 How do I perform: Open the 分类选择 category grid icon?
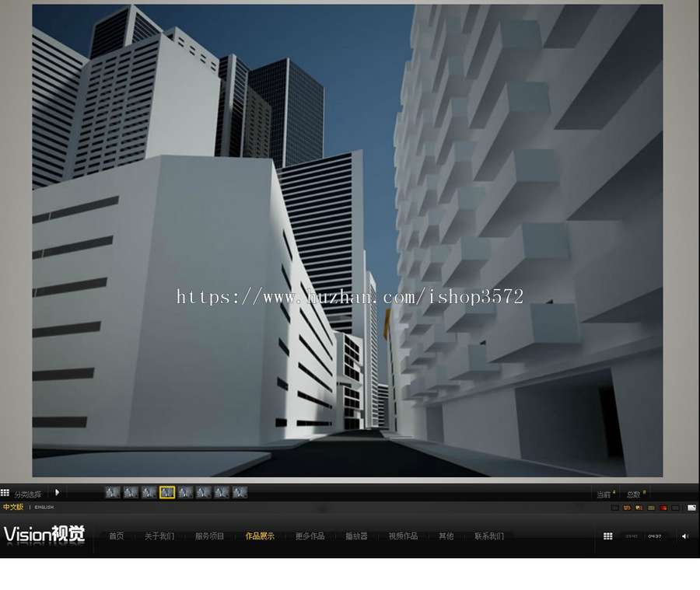(5, 493)
